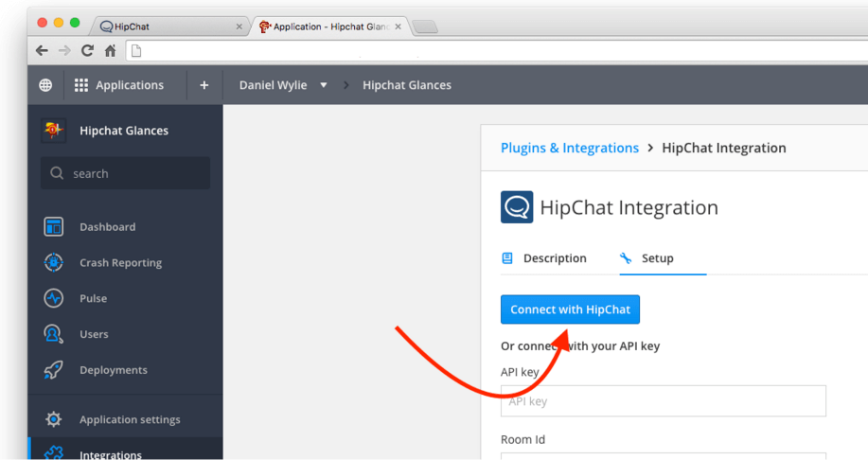Open the Applications grid icon
The image size is (868, 460).
click(80, 85)
